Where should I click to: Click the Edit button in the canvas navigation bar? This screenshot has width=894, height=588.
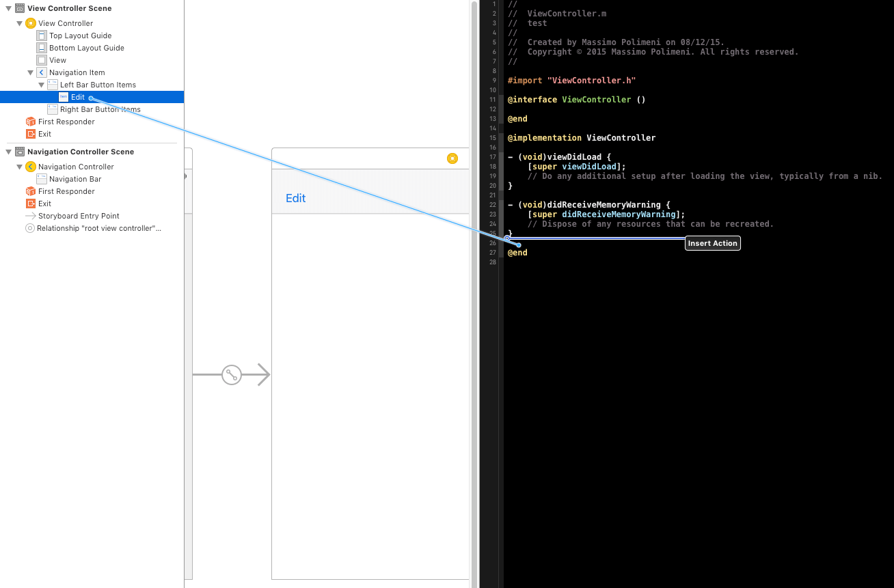pos(295,198)
